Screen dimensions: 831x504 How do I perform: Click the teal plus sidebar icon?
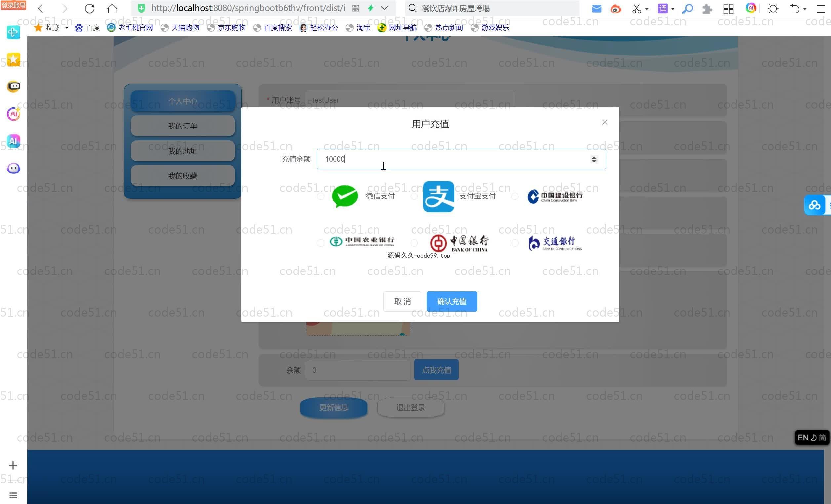[14, 32]
